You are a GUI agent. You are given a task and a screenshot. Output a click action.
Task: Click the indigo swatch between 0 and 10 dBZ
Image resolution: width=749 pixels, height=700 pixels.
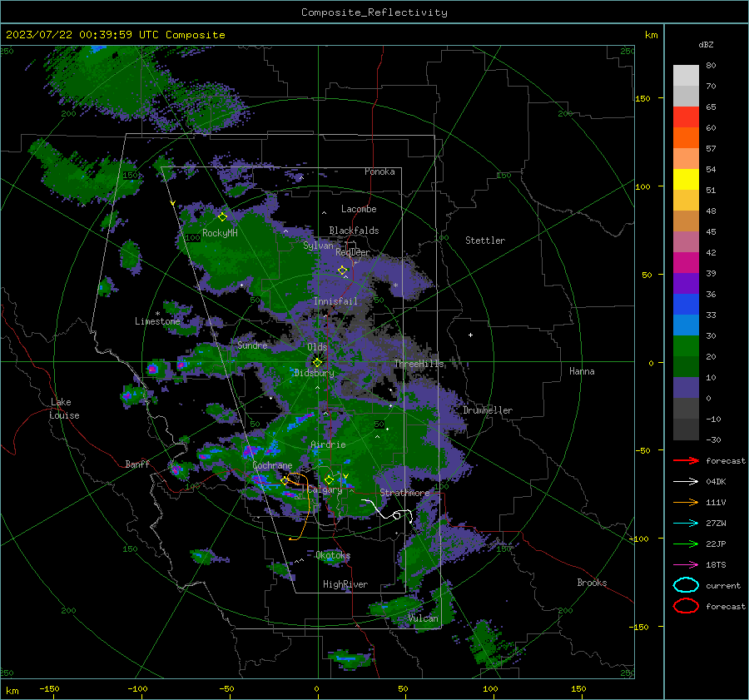coord(686,388)
